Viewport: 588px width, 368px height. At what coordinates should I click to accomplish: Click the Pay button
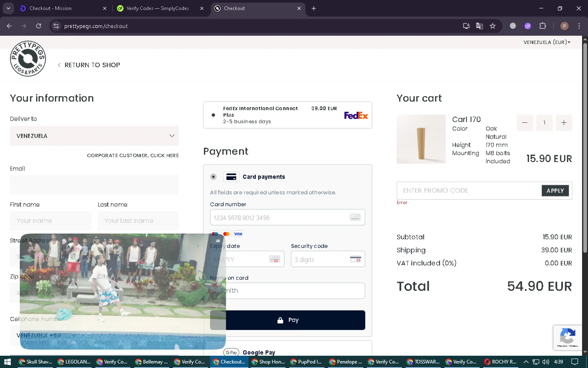(287, 320)
